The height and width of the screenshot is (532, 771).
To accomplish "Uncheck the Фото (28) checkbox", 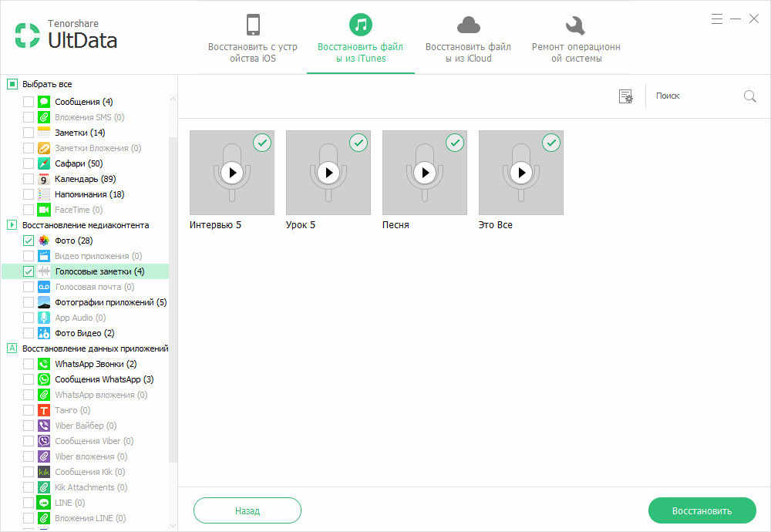I will (x=29, y=241).
